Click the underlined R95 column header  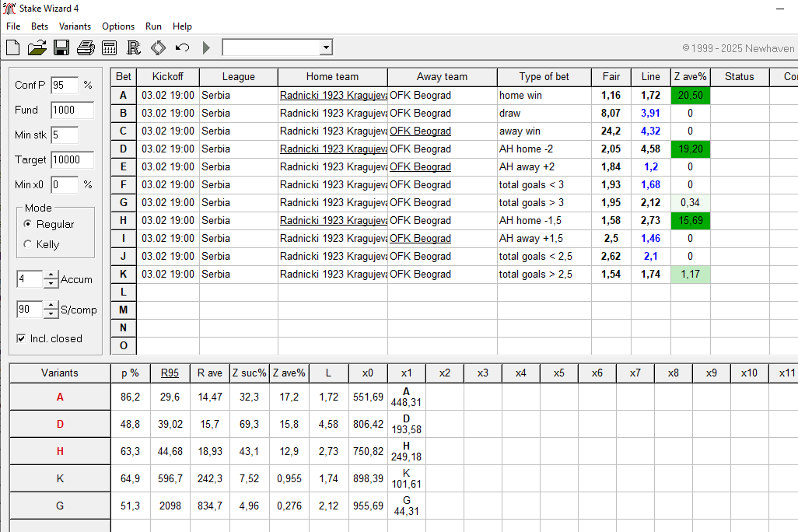[x=170, y=373]
